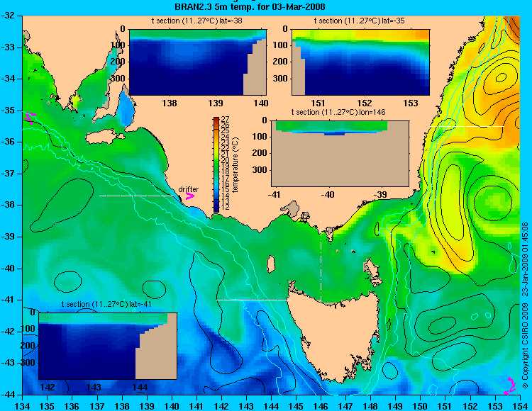Click the "-40" tick label under the lon=146 inset
The height and width of the screenshot is (411, 532).
click(x=328, y=194)
